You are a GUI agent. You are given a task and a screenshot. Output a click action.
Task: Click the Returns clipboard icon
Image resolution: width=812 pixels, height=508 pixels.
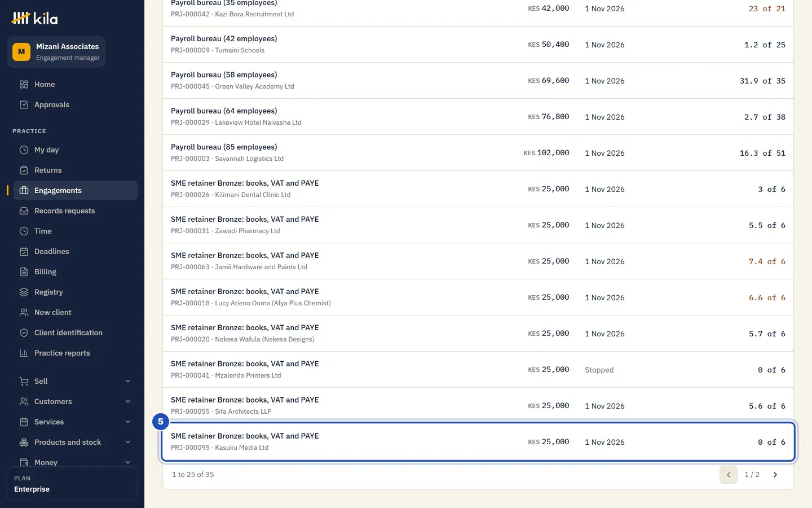coord(24,170)
